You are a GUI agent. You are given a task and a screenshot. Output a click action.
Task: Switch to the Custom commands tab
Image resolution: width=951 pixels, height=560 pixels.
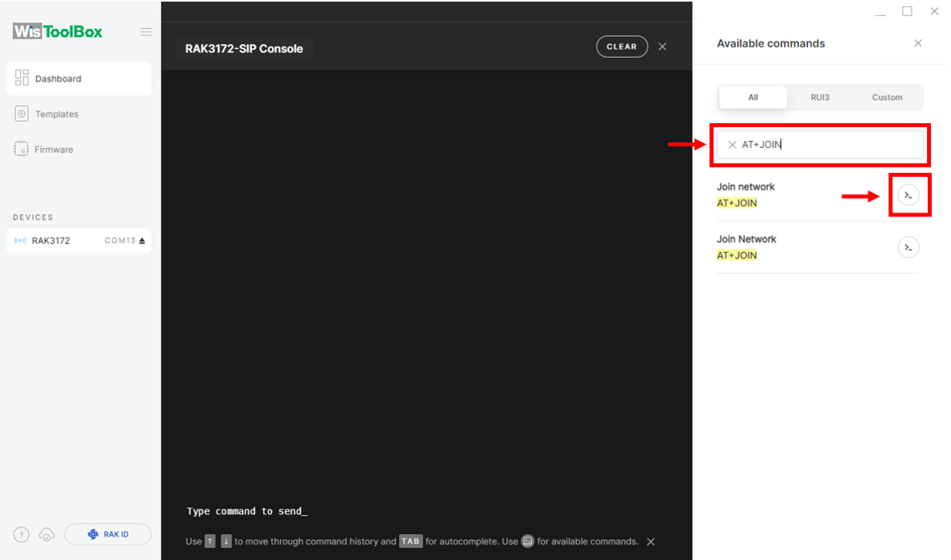[x=887, y=97]
